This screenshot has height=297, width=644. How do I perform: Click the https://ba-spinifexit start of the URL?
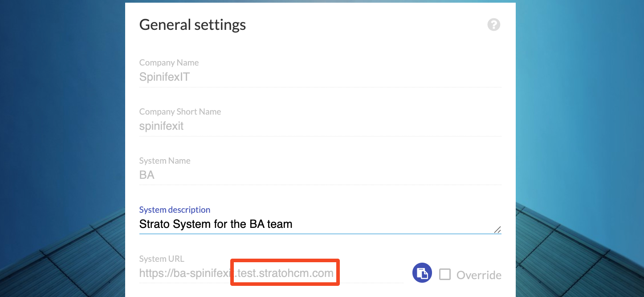tap(185, 273)
